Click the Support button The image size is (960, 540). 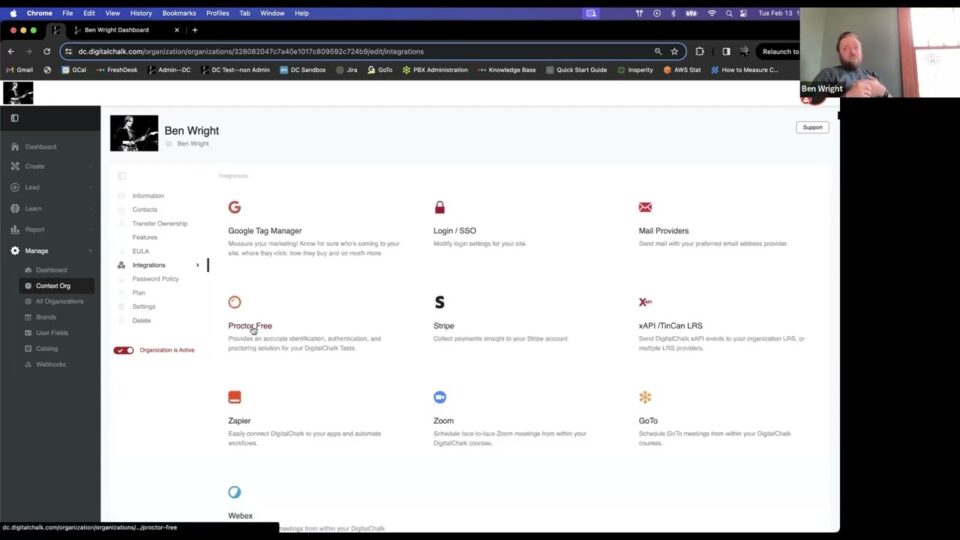tap(812, 127)
